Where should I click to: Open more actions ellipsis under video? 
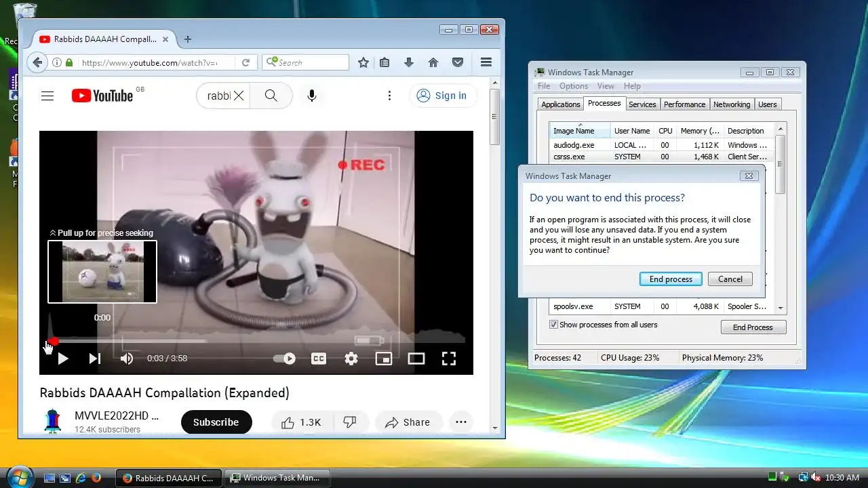coord(461,422)
